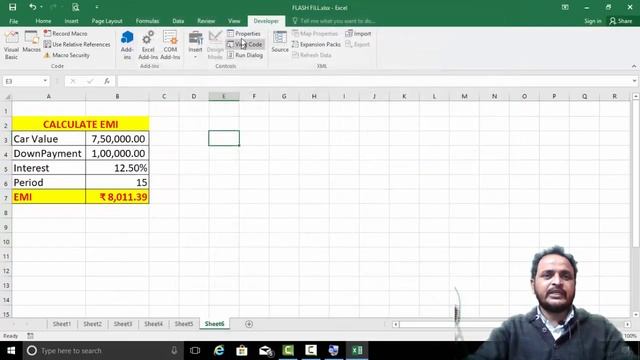640x360 pixels.
Task: Click the taskbar search box
Action: tap(102, 351)
